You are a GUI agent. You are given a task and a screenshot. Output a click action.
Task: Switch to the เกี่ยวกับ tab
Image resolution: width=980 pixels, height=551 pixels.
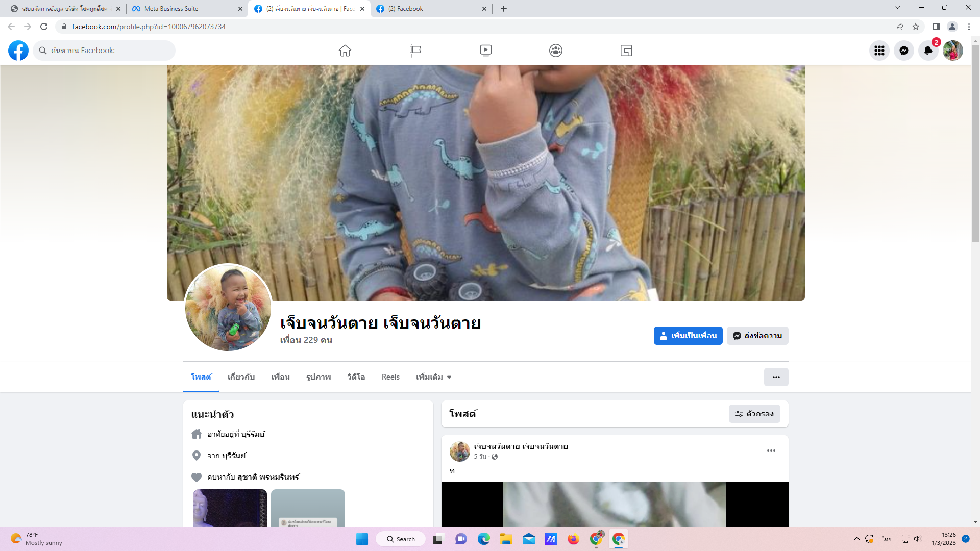coord(241,377)
